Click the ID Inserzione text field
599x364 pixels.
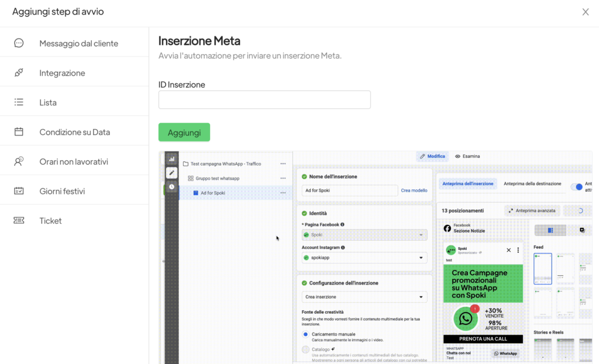(x=264, y=100)
